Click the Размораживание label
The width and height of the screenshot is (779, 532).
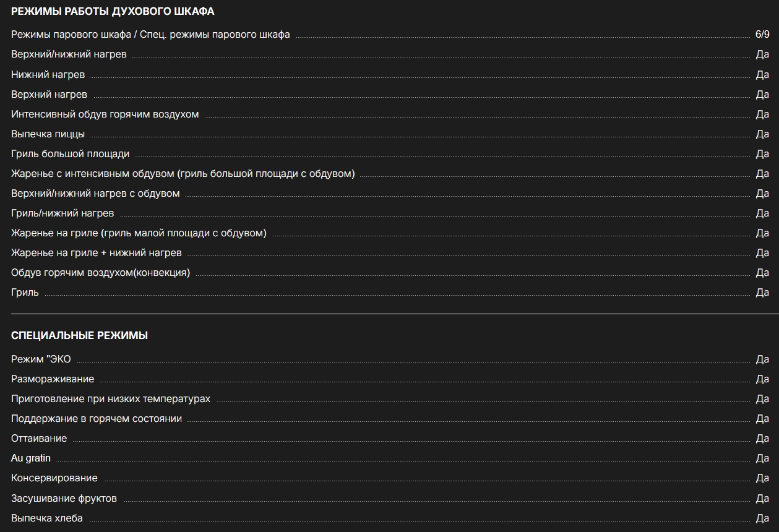(53, 379)
